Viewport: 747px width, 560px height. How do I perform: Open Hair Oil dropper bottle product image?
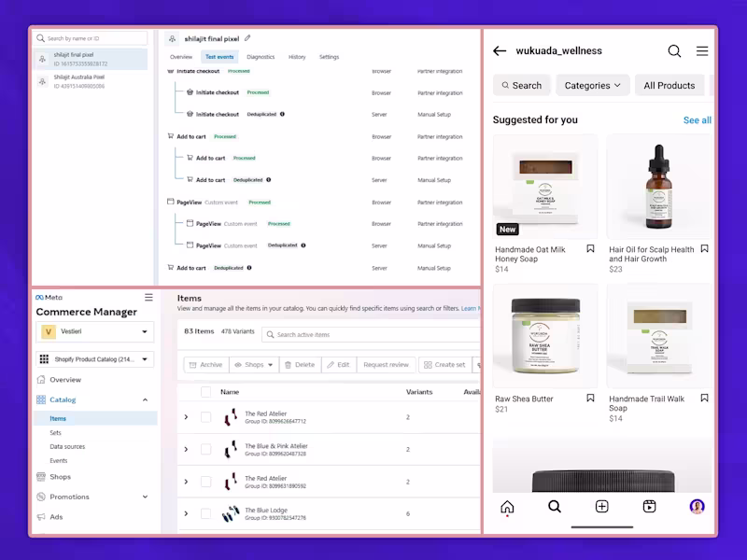click(659, 187)
